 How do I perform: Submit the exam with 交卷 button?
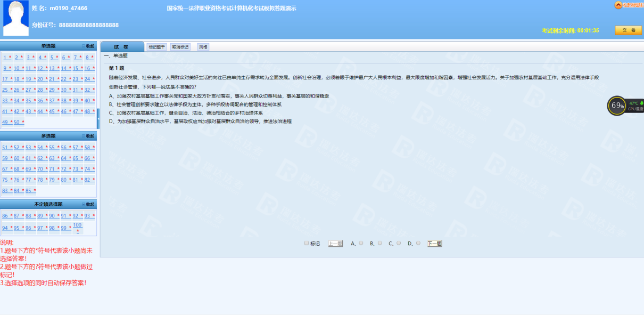tap(628, 30)
